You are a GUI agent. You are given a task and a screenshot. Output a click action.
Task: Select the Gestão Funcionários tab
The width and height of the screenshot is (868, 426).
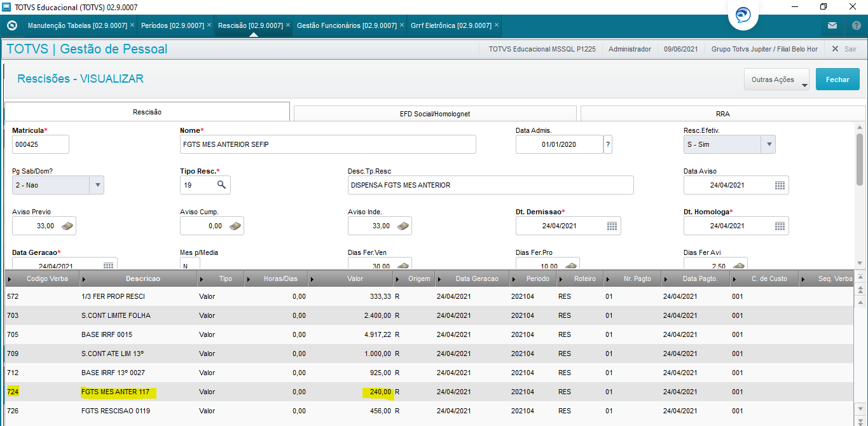pyautogui.click(x=347, y=25)
